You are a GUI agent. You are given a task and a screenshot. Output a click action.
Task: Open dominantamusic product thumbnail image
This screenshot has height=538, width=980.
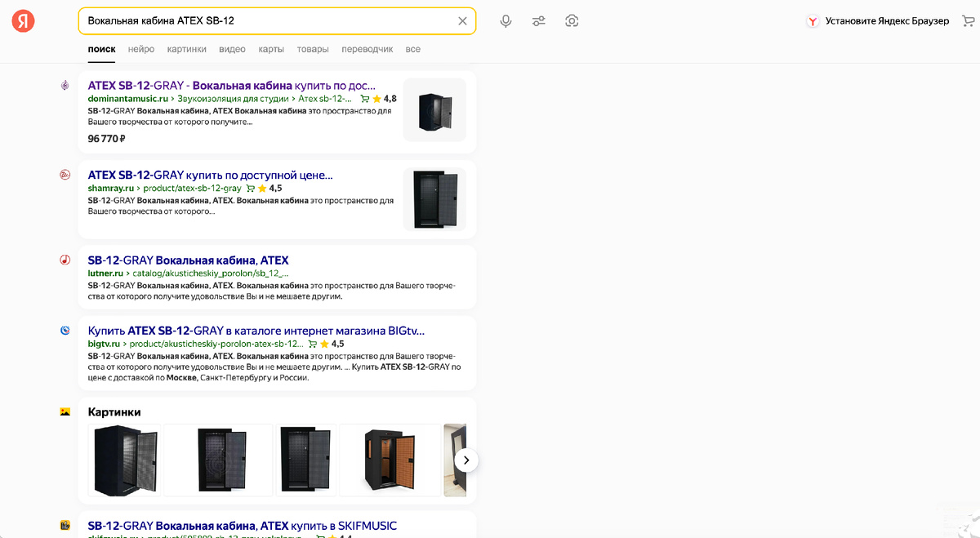point(434,110)
